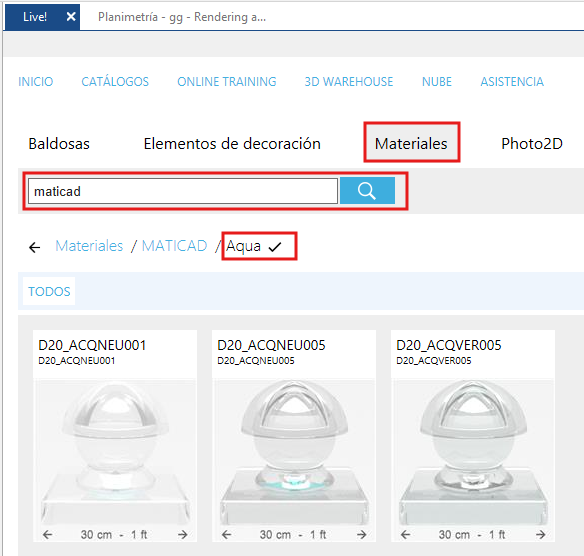The height and width of the screenshot is (556, 584).
Task: Close the Live! tab with the X
Action: pos(71,16)
